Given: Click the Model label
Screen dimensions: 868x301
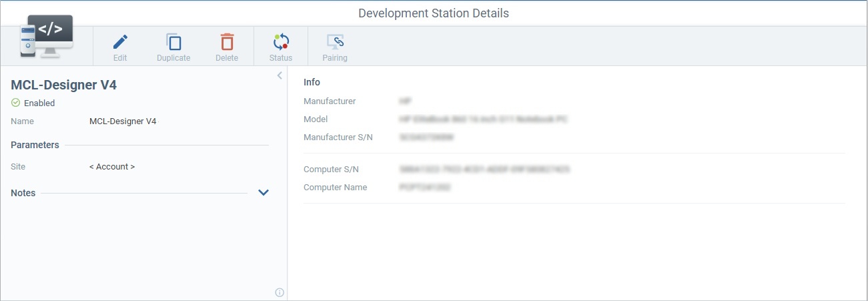Looking at the screenshot, I should pyautogui.click(x=316, y=119).
